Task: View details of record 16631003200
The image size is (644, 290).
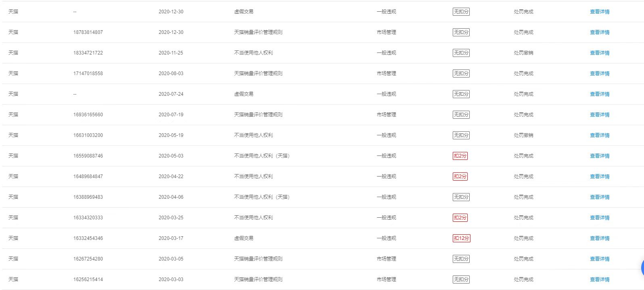Action: click(600, 135)
